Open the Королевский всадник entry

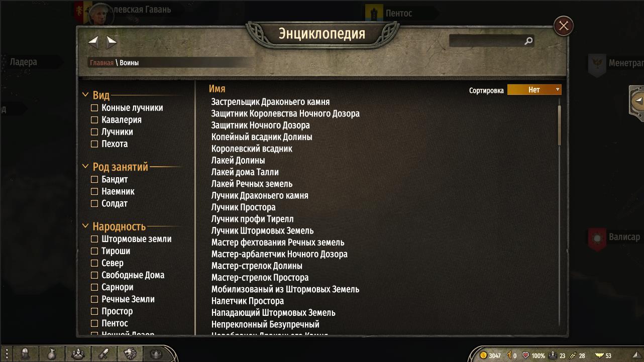coord(252,149)
